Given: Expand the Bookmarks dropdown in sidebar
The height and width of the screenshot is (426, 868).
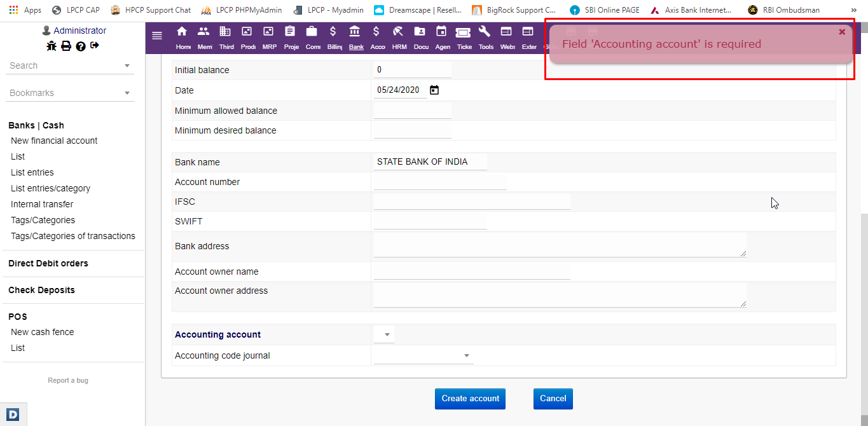Looking at the screenshot, I should (127, 93).
